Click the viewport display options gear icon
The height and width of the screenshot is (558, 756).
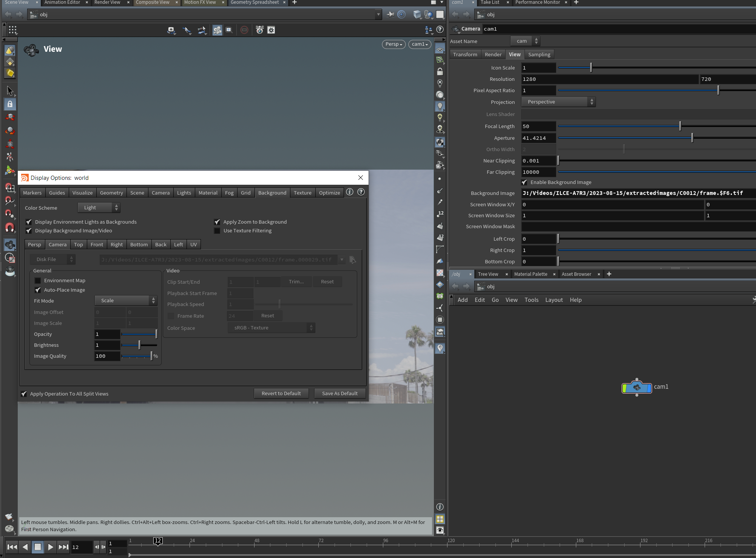tap(271, 30)
